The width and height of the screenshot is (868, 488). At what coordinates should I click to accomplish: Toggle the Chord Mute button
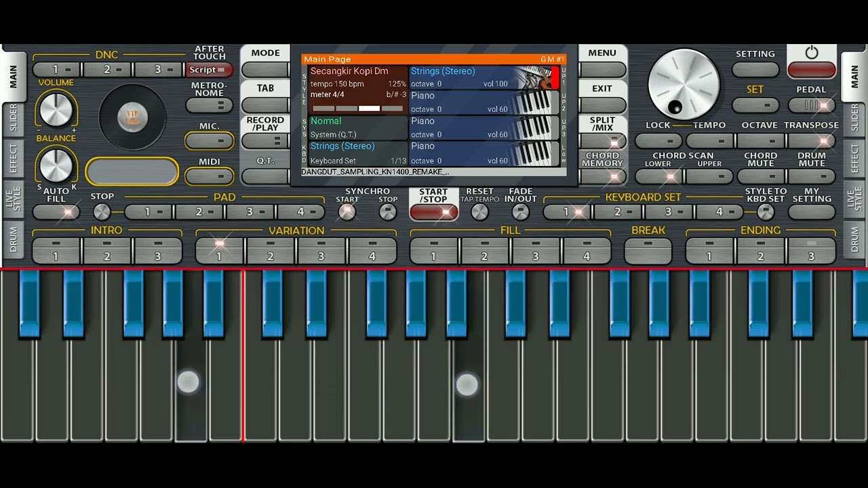760,176
